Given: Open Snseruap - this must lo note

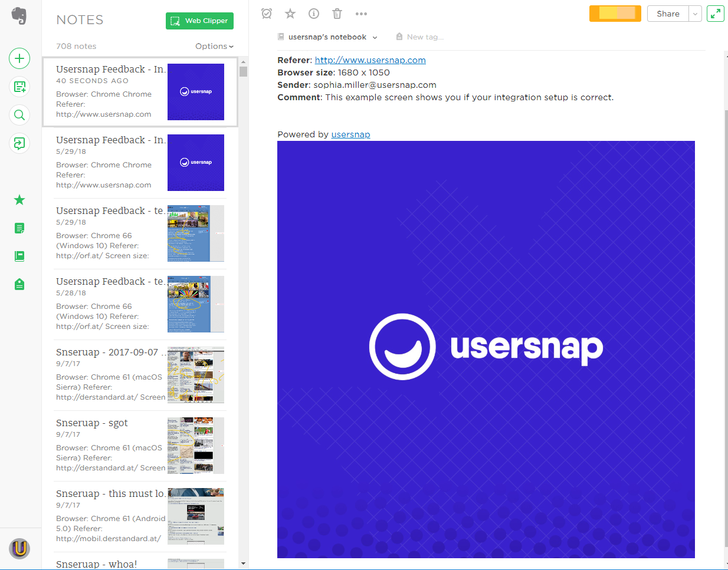Looking at the screenshot, I should point(140,516).
